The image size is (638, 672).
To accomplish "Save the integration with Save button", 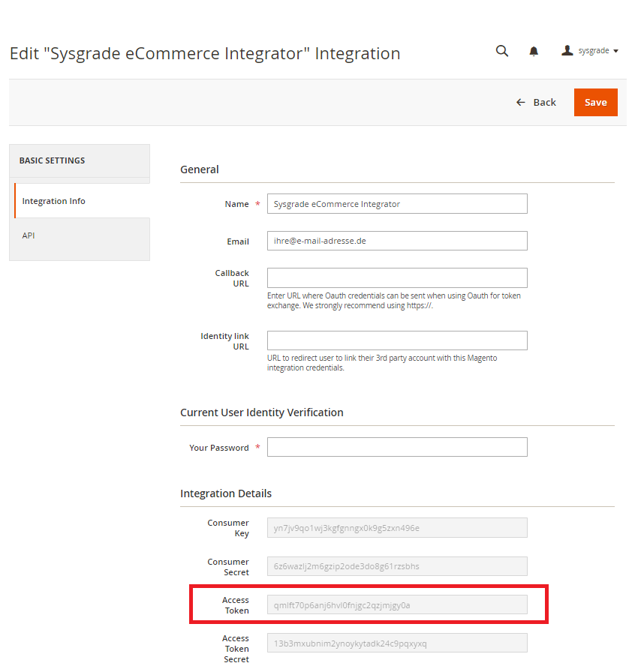I will click(595, 103).
